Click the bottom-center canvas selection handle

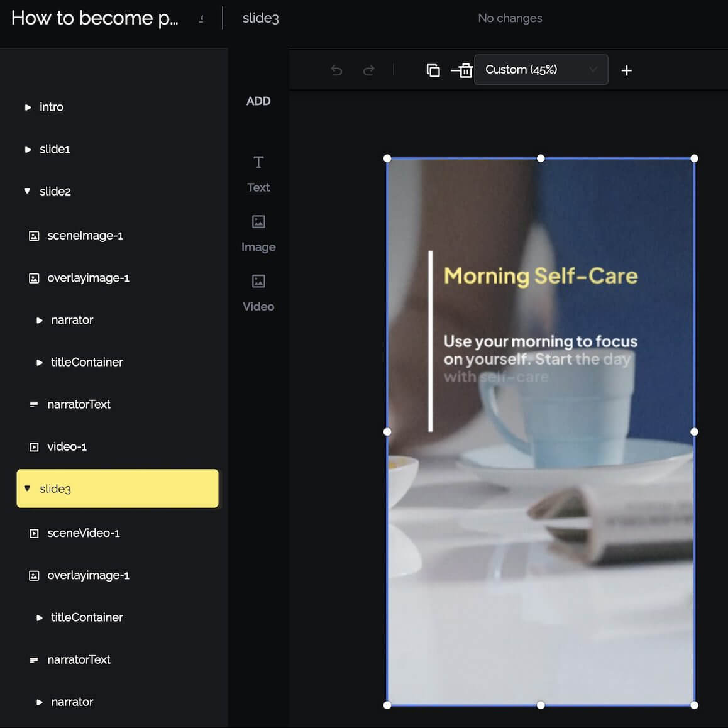(x=541, y=705)
